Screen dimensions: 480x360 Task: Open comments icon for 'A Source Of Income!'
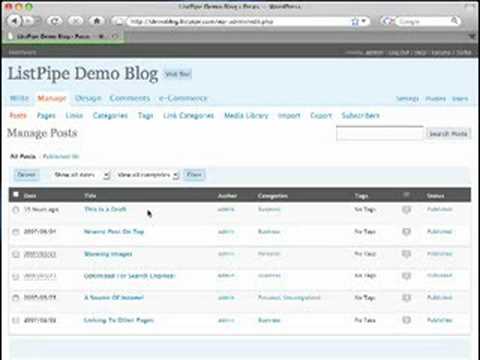406,298
